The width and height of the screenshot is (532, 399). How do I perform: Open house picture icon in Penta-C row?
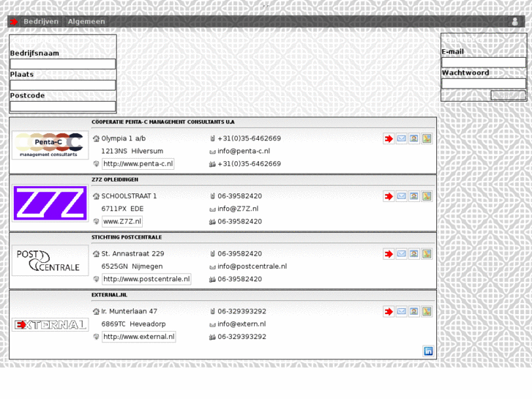(414, 138)
